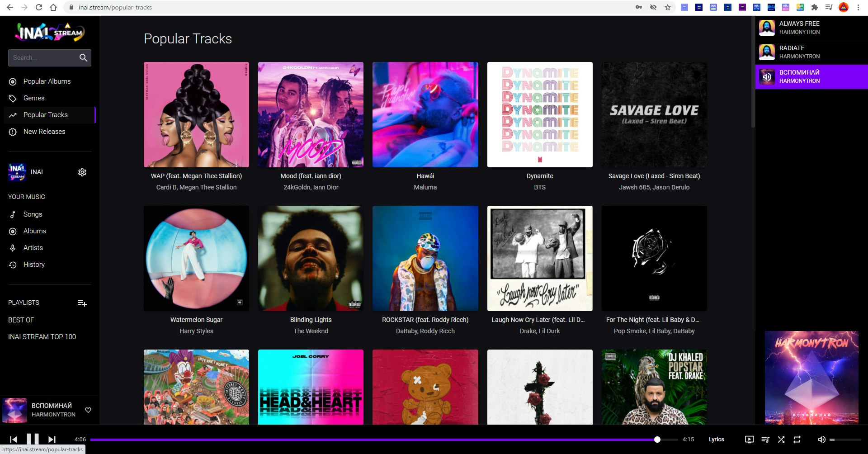Click Drake, Lil Durk artist text
This screenshot has width=868, height=454.
click(540, 331)
